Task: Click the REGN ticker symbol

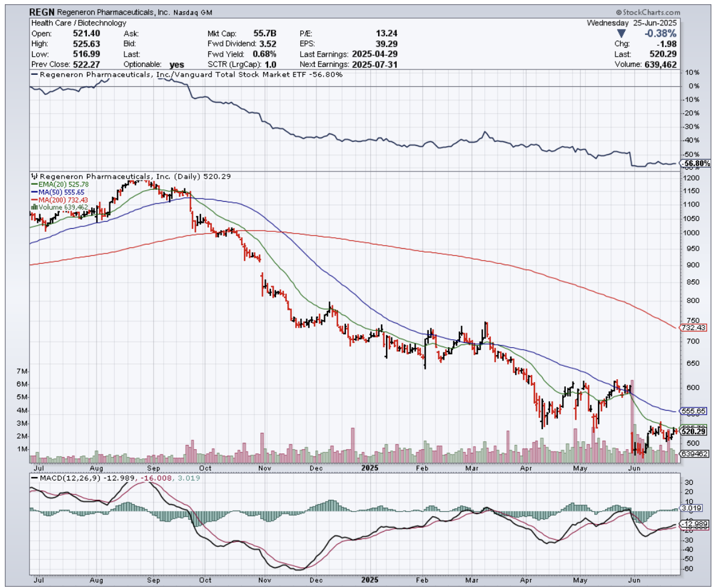Action: coord(41,11)
